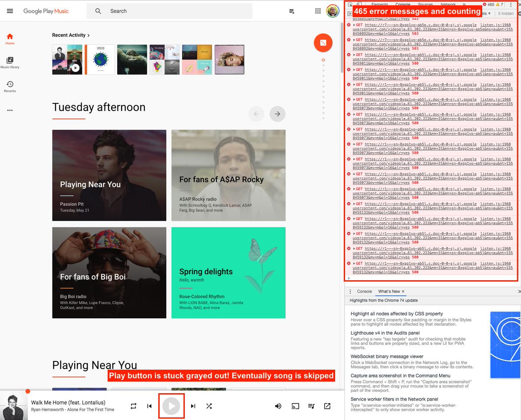Open the mini player pop-out icon
Image resolution: width=521 pixels, height=420 pixels.
click(327, 406)
